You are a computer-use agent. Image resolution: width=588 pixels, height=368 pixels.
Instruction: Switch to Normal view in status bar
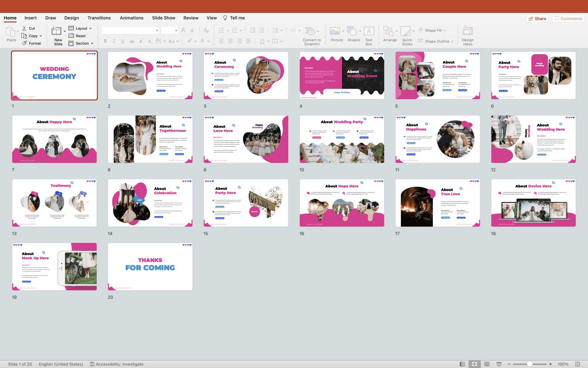click(x=462, y=364)
